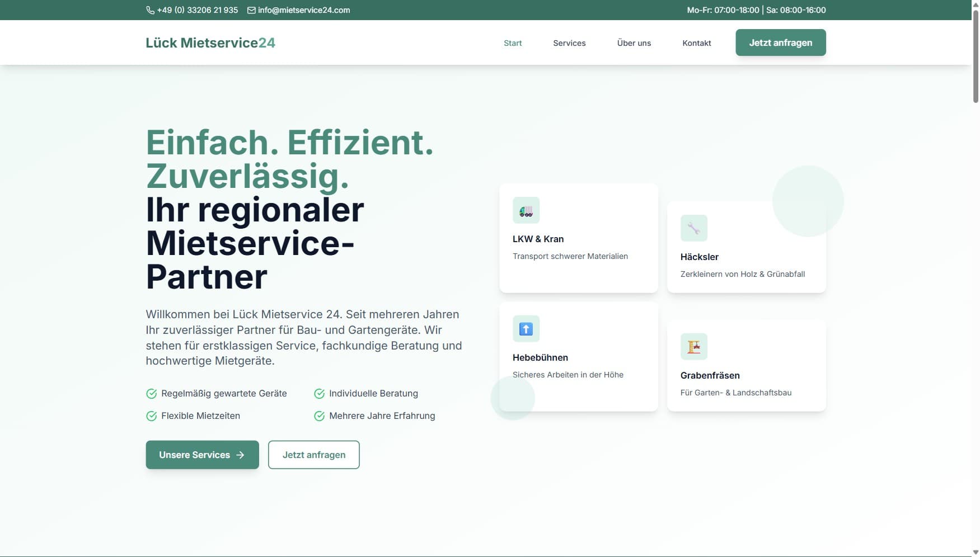Click the wrench icon on Häcksler card
Screen dimensions: 980x557
click(x=693, y=228)
